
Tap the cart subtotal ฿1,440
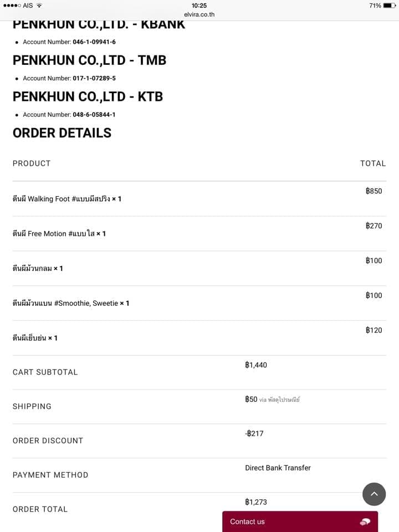coord(256,365)
